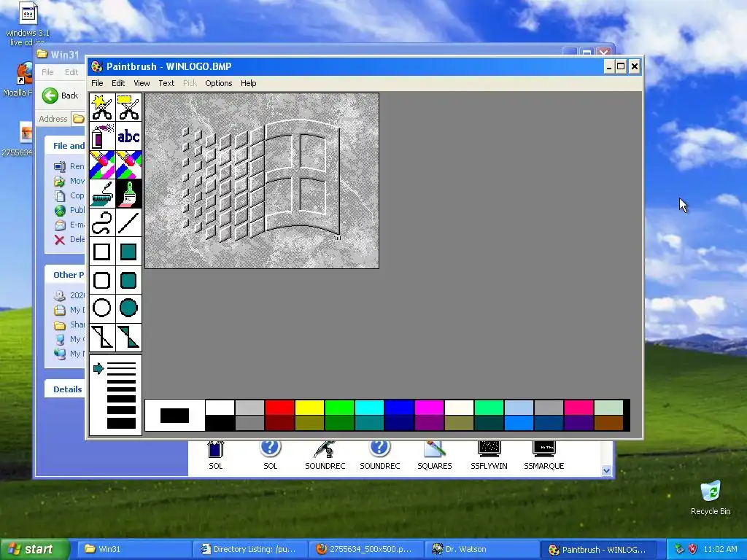Pick the yellow color swatch
The width and height of the screenshot is (747, 560).
pos(309,408)
